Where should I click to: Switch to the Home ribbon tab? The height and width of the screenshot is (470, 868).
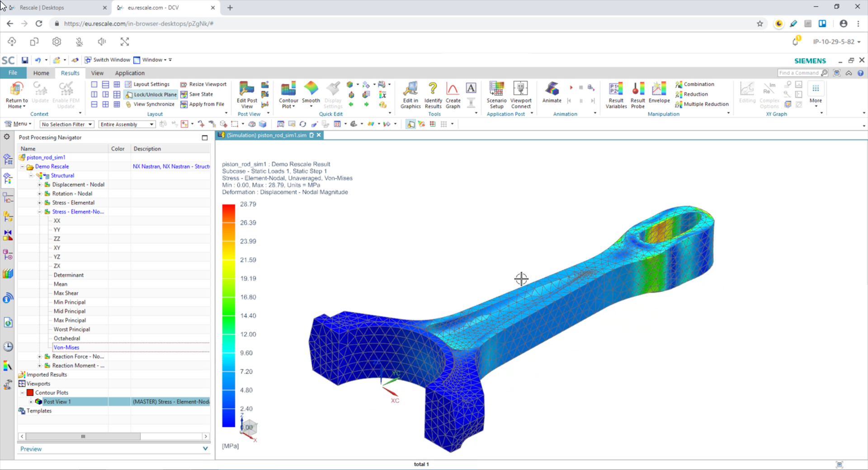coord(41,73)
